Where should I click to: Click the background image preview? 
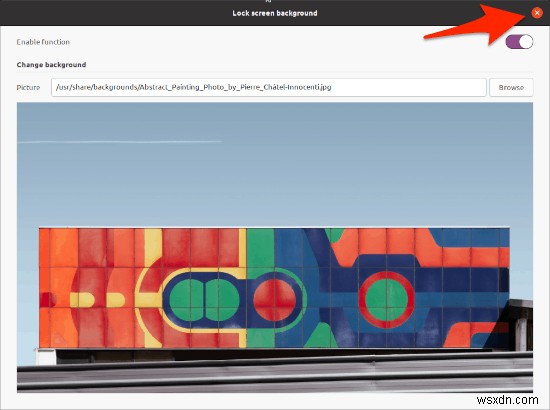(x=275, y=247)
